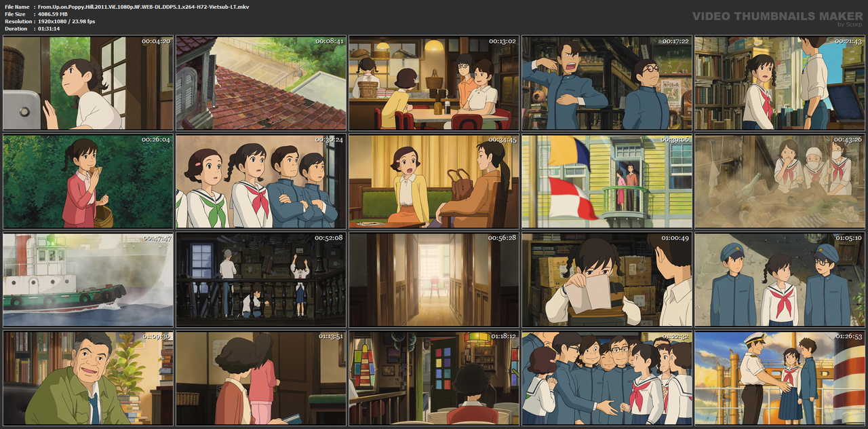Image resolution: width=868 pixels, height=429 pixels.
Task: Select the thumbnail stamped 01:18:12
Action: click(x=434, y=378)
